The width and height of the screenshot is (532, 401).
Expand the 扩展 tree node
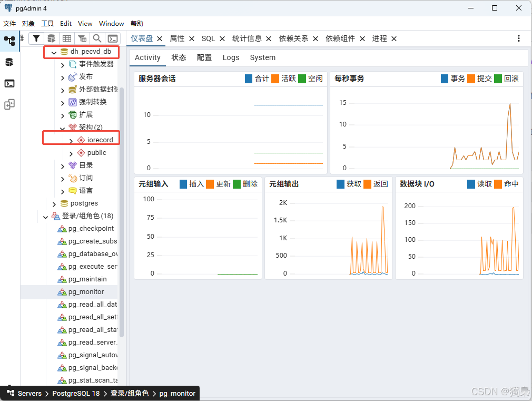pos(63,116)
